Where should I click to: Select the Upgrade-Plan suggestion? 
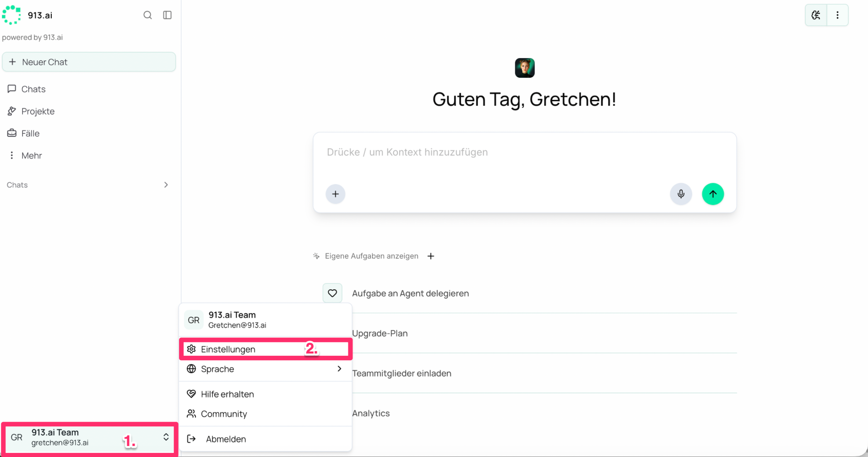tap(380, 333)
